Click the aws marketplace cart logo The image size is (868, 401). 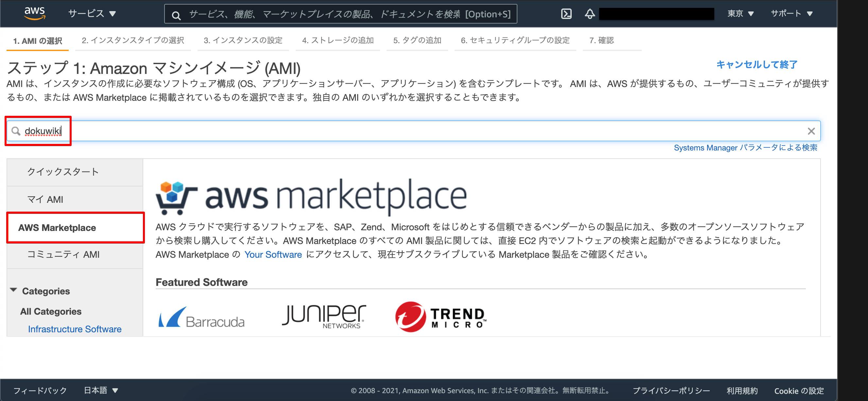pos(311,197)
